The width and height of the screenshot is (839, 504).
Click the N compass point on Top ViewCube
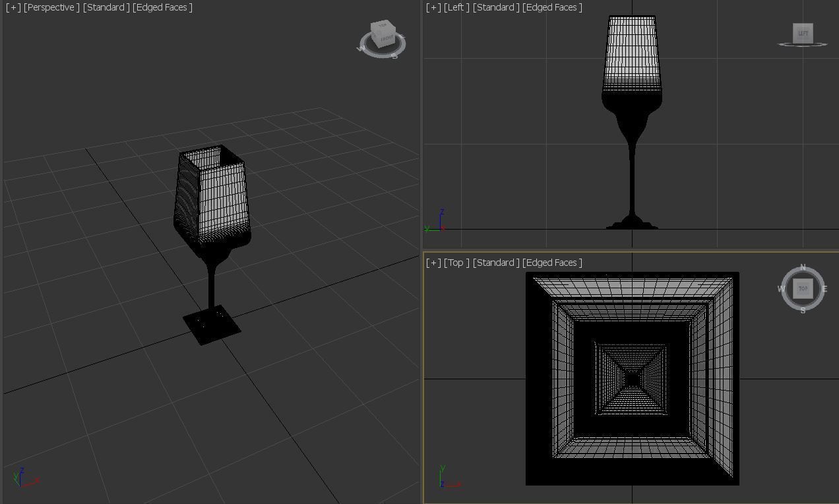pyautogui.click(x=803, y=267)
